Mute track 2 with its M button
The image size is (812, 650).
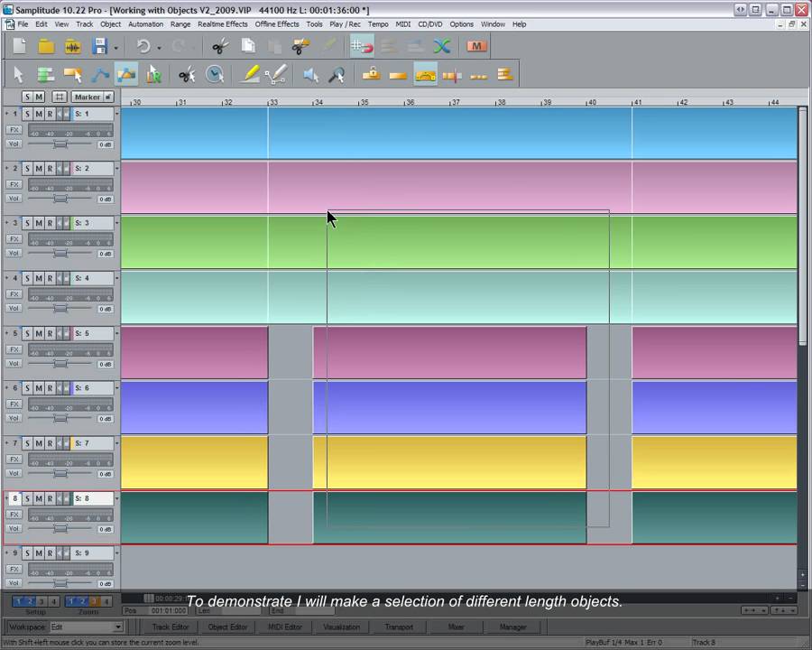coord(39,169)
